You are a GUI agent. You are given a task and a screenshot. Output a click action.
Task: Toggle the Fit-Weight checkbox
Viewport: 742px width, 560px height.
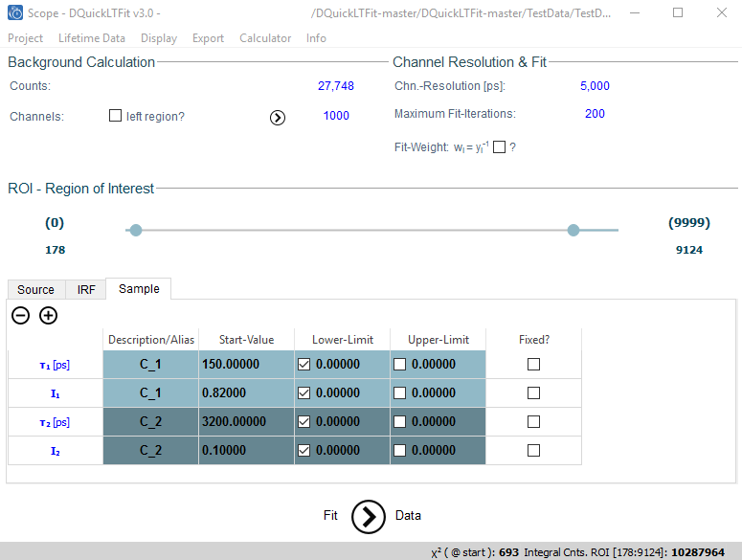[x=499, y=146]
